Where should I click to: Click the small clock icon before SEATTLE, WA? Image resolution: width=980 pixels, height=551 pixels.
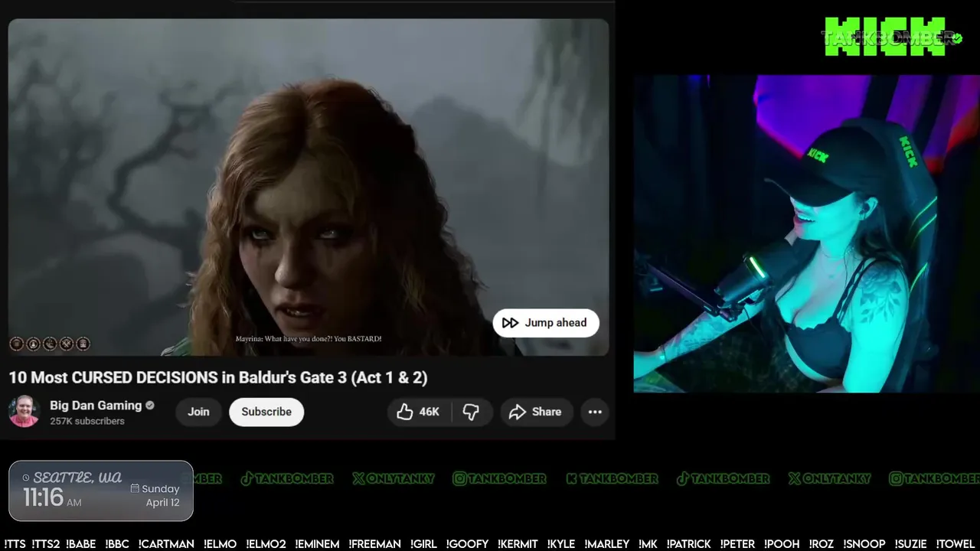tap(26, 478)
